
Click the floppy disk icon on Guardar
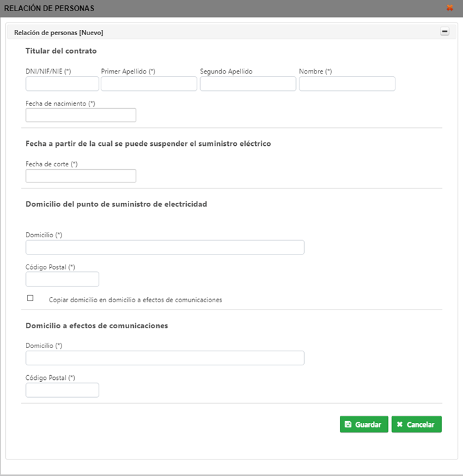coord(348,424)
